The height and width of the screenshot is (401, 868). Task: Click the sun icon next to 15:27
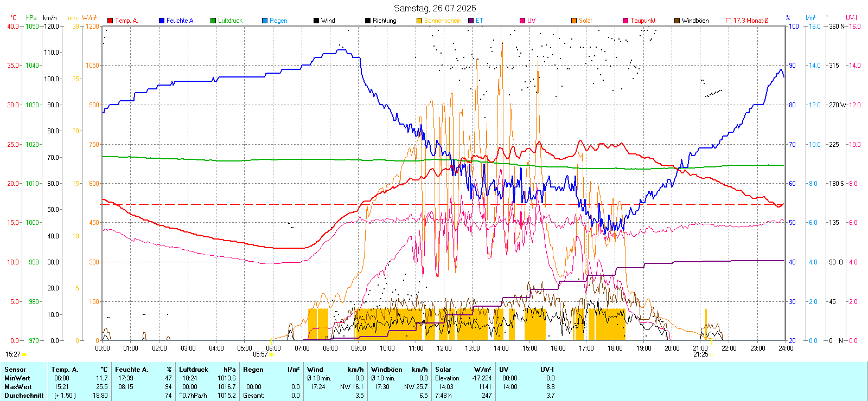pos(24,354)
